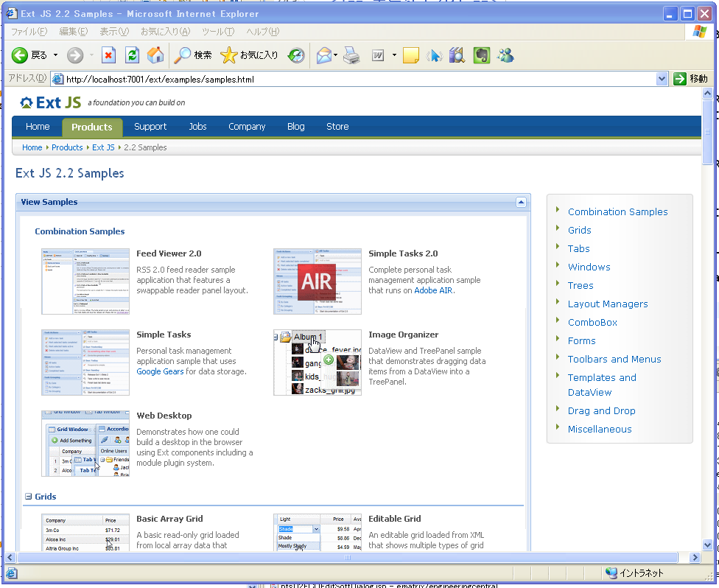Open the mail button dropdown arrow
The width and height of the screenshot is (719, 588).
coord(336,55)
